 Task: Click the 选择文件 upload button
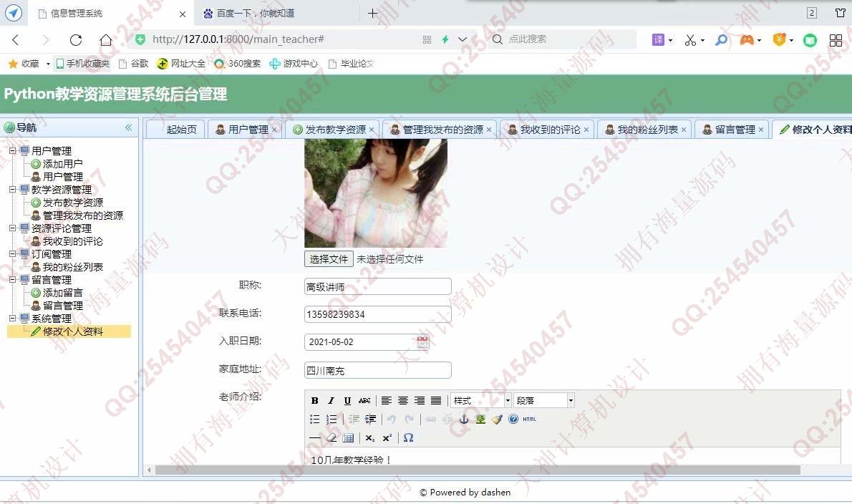(x=329, y=259)
